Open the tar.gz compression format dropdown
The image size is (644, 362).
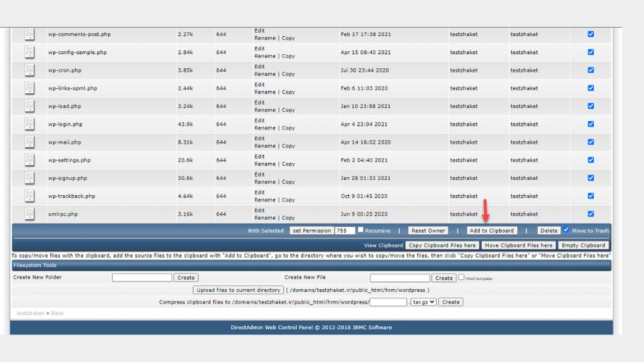point(423,302)
